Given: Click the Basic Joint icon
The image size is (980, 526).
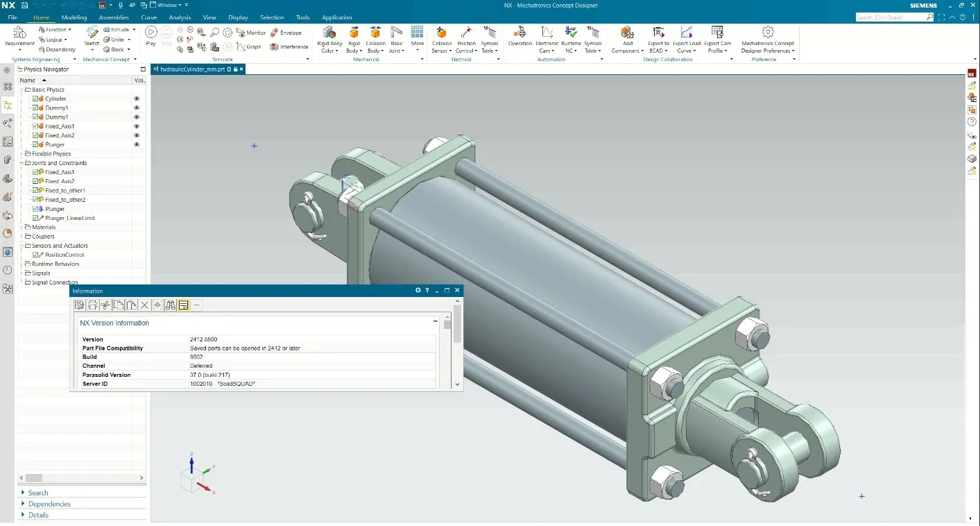Looking at the screenshot, I should point(396,33).
